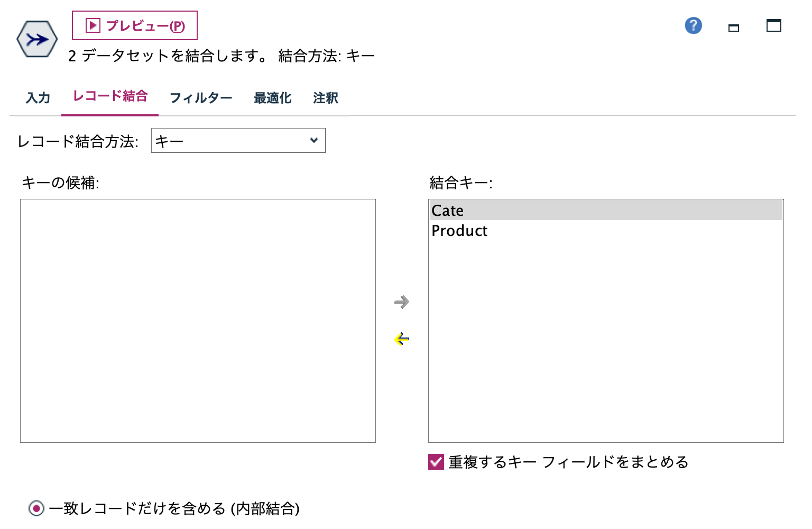Switch to the 最適化 tab

click(273, 98)
